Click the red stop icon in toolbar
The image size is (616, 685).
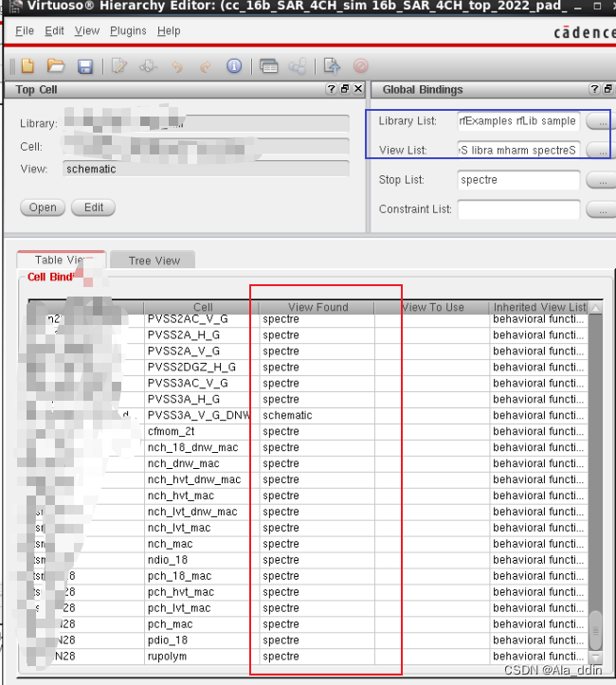pyautogui.click(x=361, y=66)
